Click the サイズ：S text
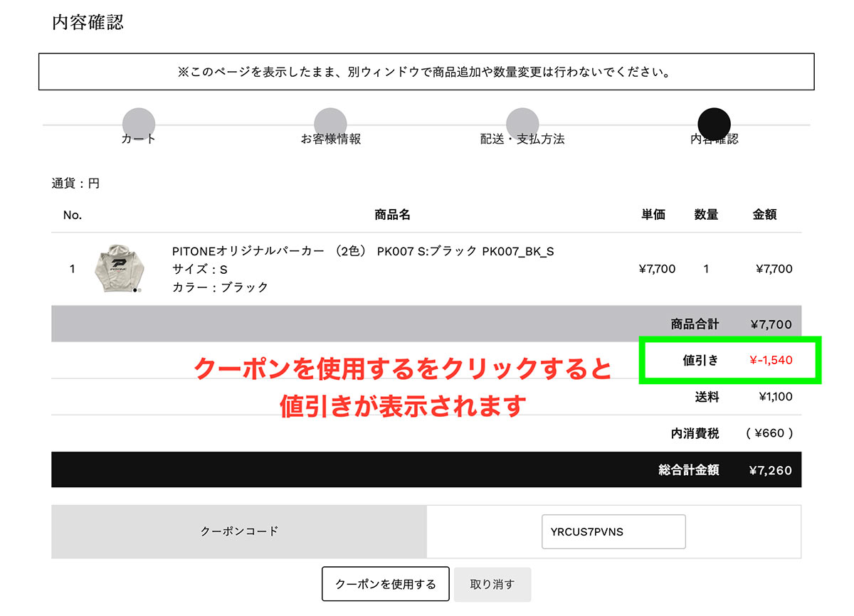This screenshot has height=616, width=854. click(x=200, y=269)
